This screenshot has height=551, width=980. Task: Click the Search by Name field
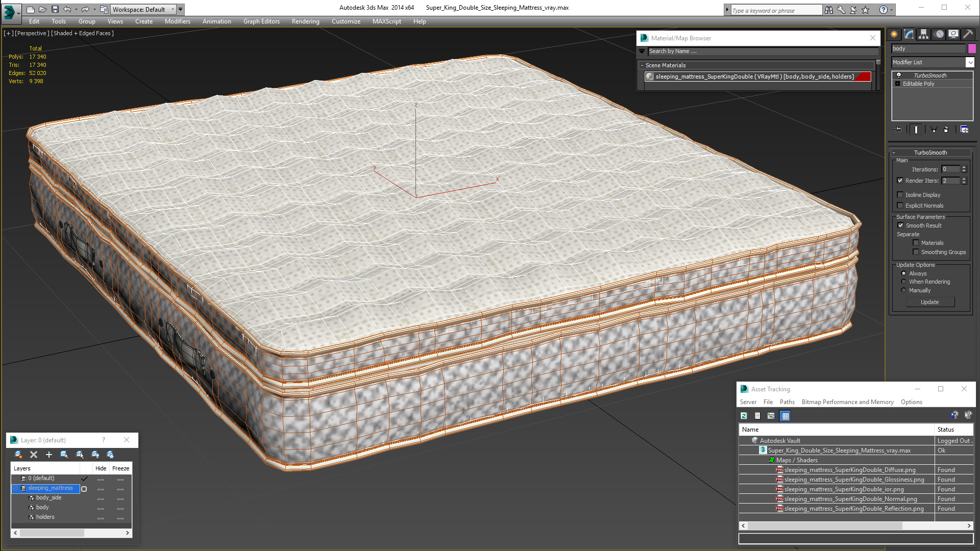pos(763,51)
